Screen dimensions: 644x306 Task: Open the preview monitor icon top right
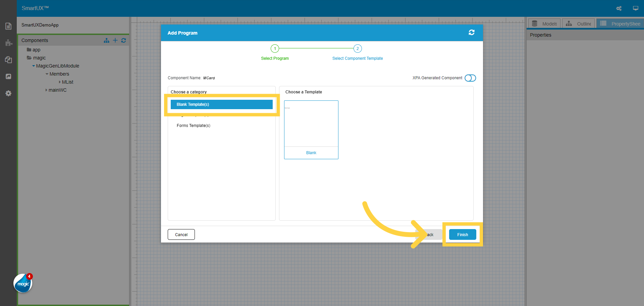[x=636, y=8]
